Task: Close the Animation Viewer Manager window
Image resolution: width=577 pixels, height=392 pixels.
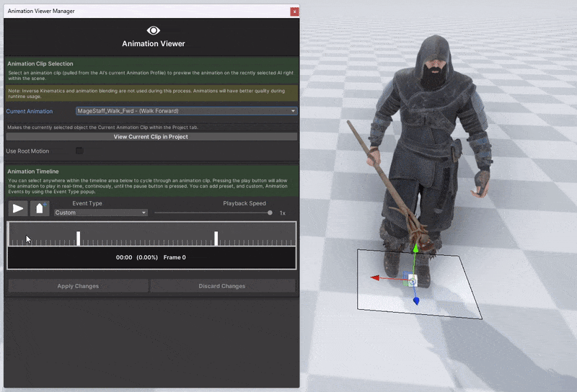Action: tap(294, 12)
